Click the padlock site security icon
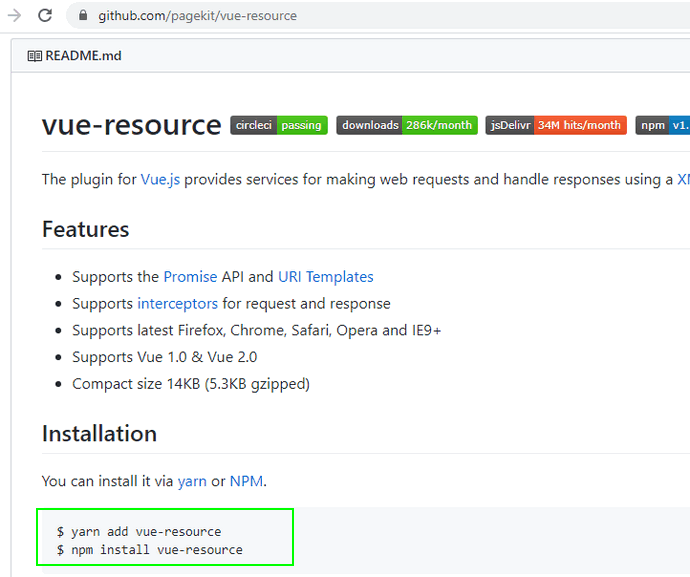The image size is (690, 577). tap(83, 15)
